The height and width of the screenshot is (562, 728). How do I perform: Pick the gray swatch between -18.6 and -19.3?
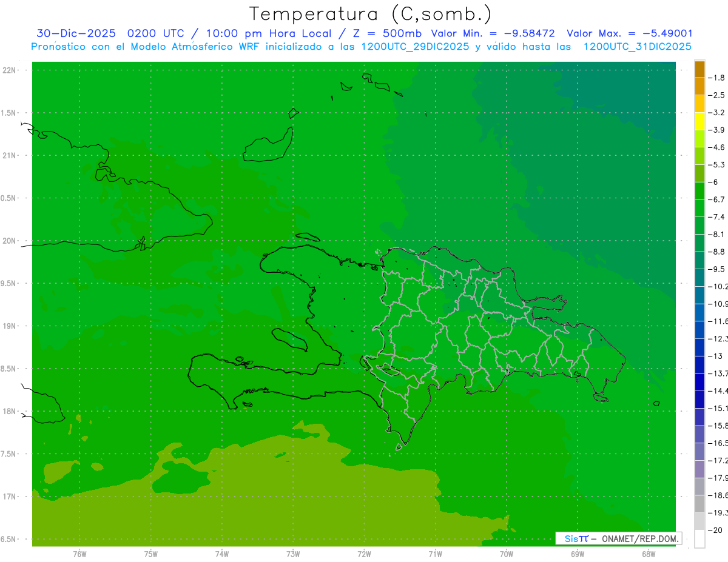(699, 504)
